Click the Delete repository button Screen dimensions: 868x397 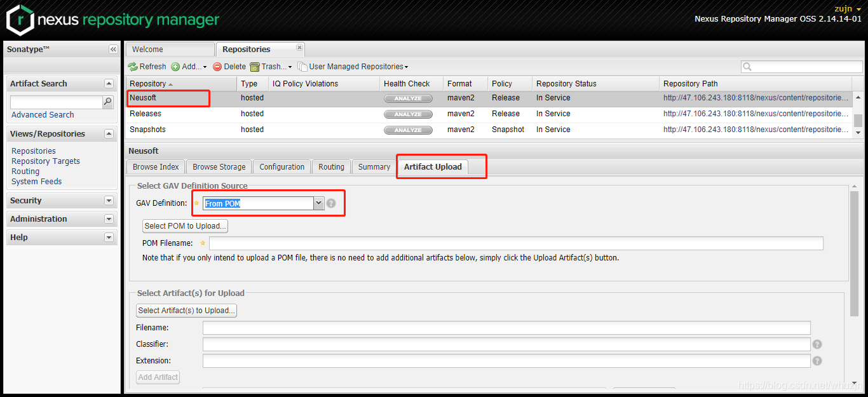(229, 67)
